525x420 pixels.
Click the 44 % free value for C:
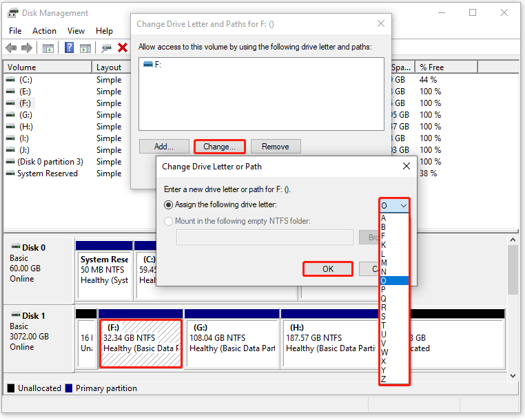pyautogui.click(x=429, y=80)
